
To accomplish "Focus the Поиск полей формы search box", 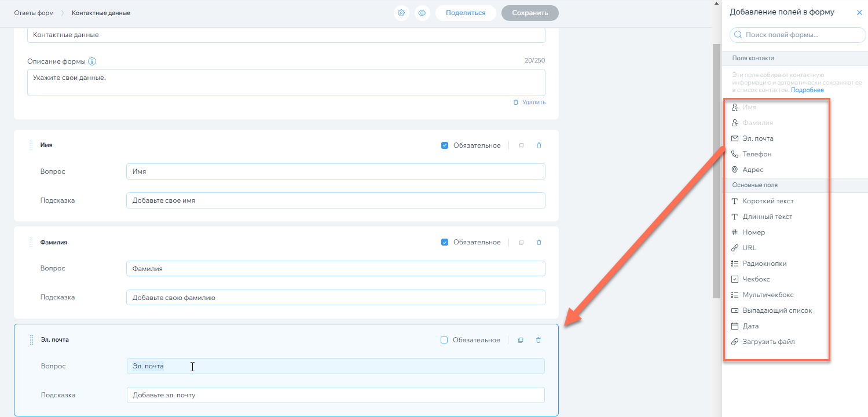I will 798,35.
